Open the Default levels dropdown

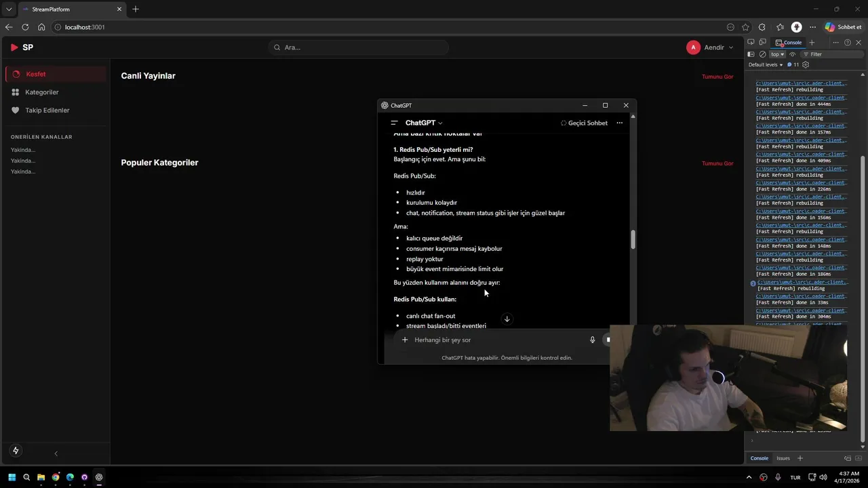[766, 65]
